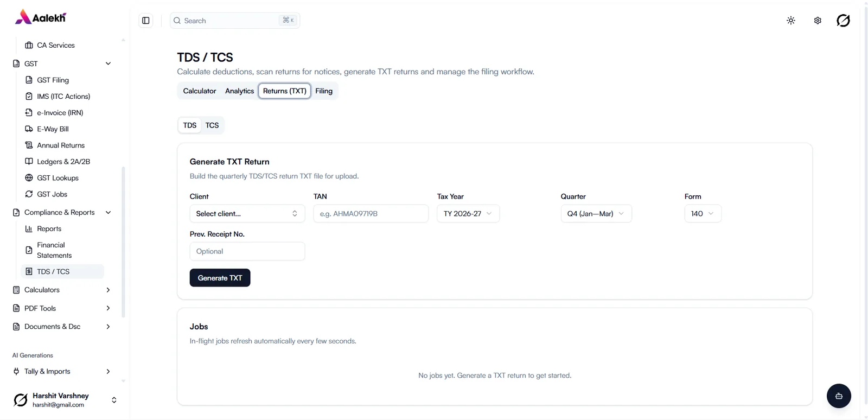Open the Select client dropdown
Viewport: 868px width, 420px height.
(x=247, y=213)
